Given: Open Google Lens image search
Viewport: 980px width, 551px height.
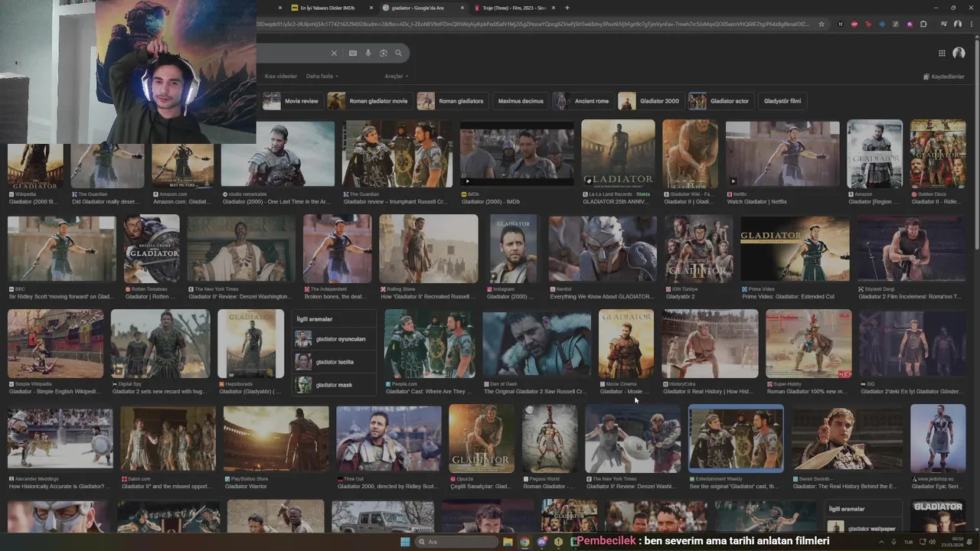Looking at the screenshot, I should (x=384, y=54).
